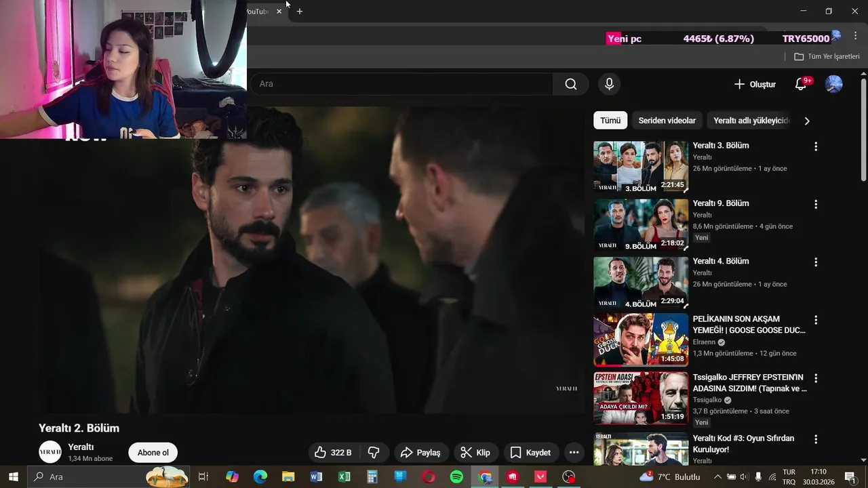Screen dimensions: 868x488
Task: Click the Oluştur create button
Action: tap(755, 84)
